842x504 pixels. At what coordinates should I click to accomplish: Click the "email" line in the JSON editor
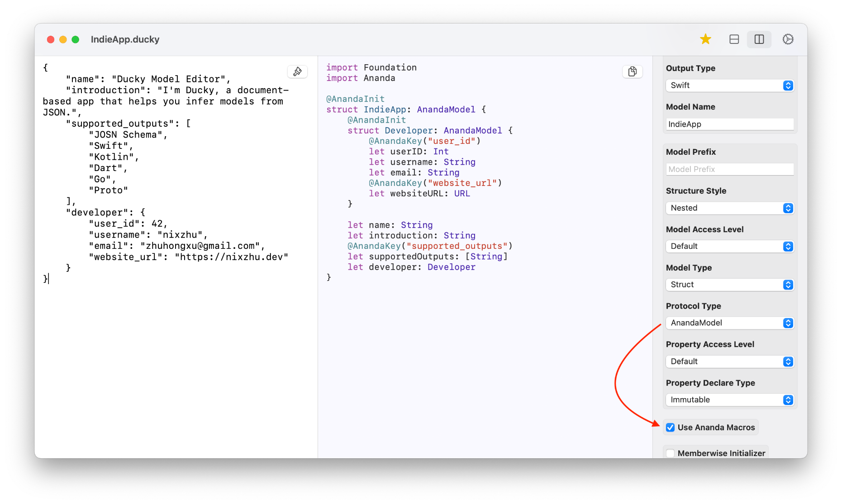tap(177, 246)
